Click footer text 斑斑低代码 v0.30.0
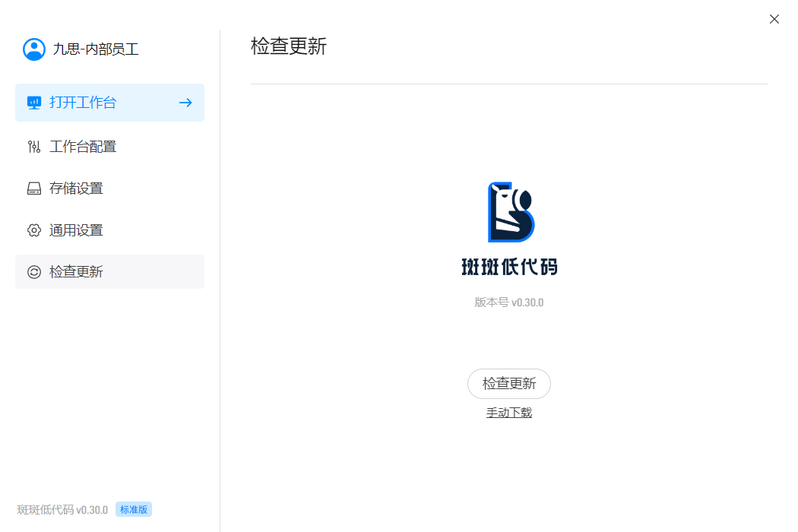 click(x=62, y=510)
